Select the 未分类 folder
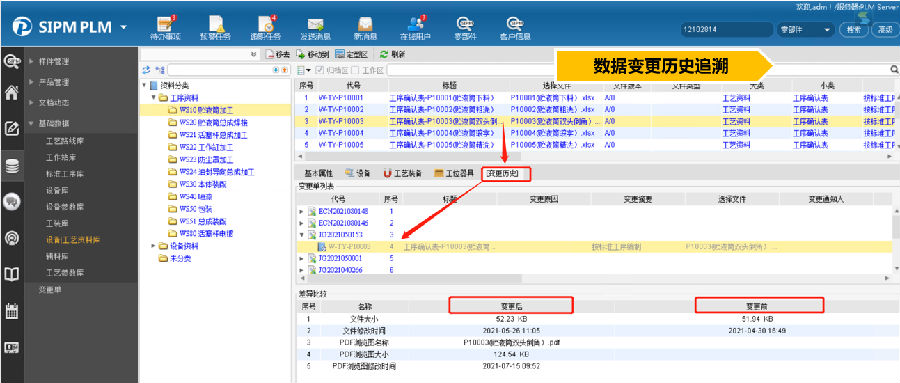This screenshot has height=383, width=900. point(175,258)
